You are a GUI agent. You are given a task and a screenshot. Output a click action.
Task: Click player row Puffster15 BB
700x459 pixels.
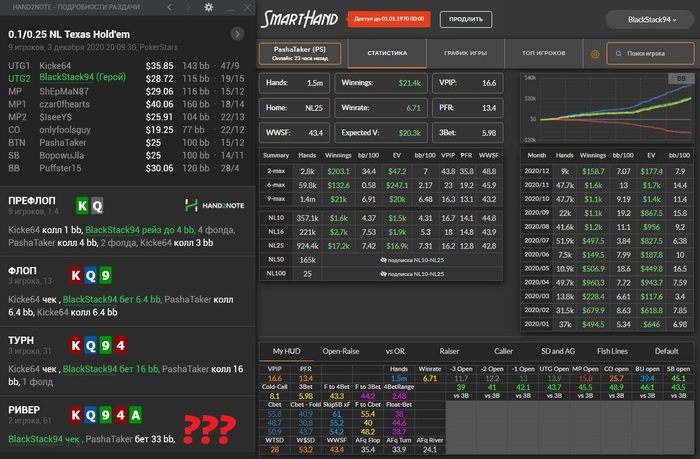tap(126, 168)
